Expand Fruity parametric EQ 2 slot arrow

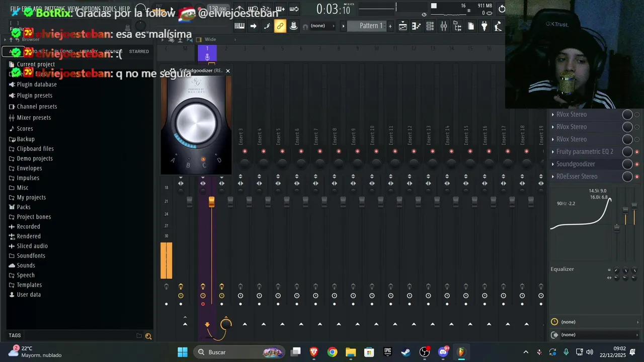tap(553, 152)
